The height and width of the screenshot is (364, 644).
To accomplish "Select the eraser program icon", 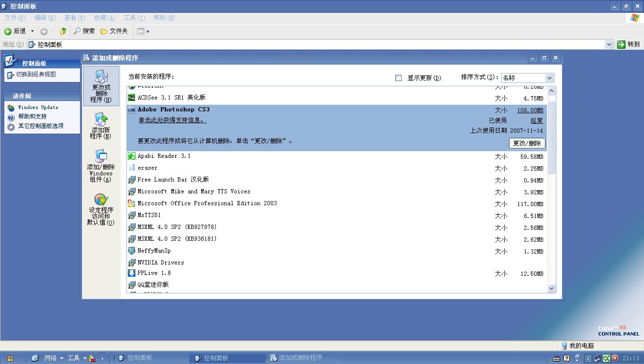I will click(132, 168).
